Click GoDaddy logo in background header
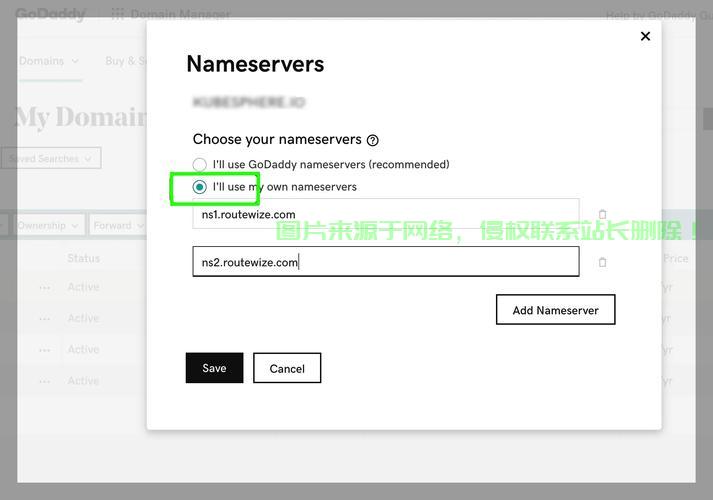 coord(50,14)
